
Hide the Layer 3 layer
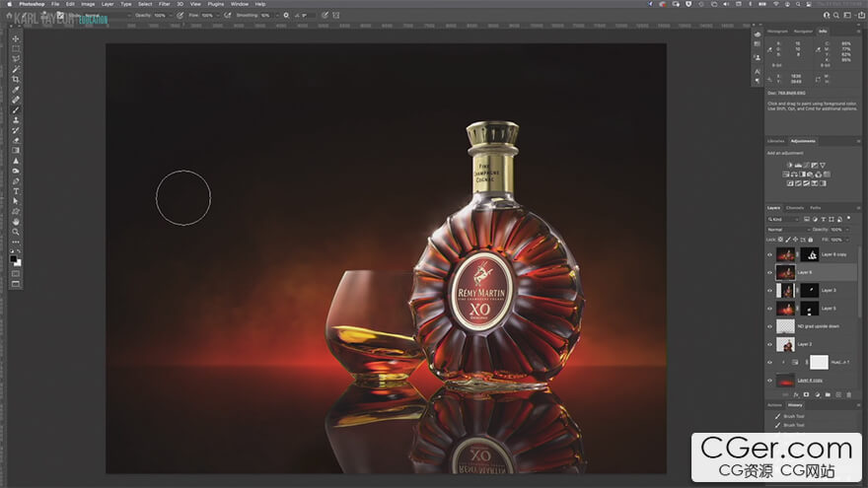(770, 291)
